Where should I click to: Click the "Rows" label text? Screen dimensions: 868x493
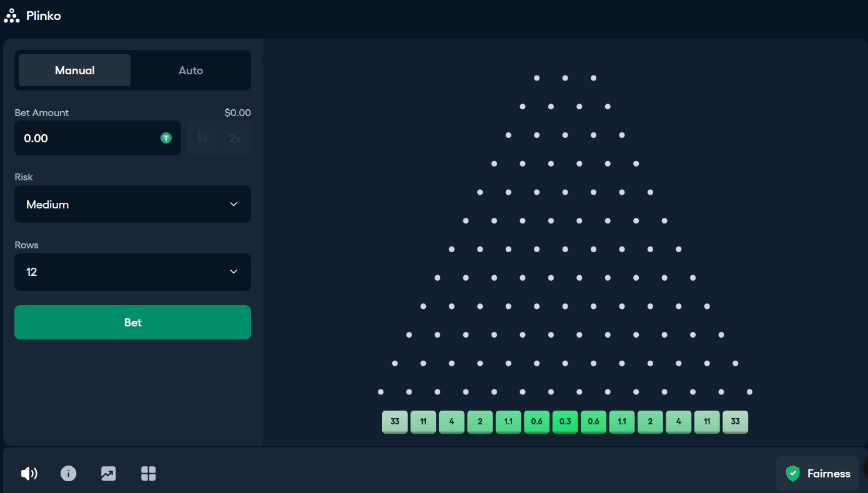[27, 245]
